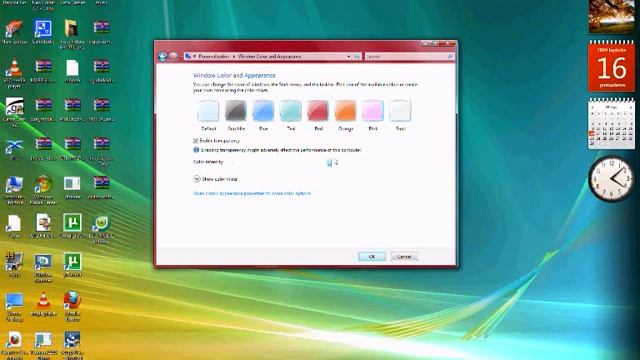Click Window Color and Appearance breadcrumb
Screen dimensions: 640x360
[x=269, y=56]
